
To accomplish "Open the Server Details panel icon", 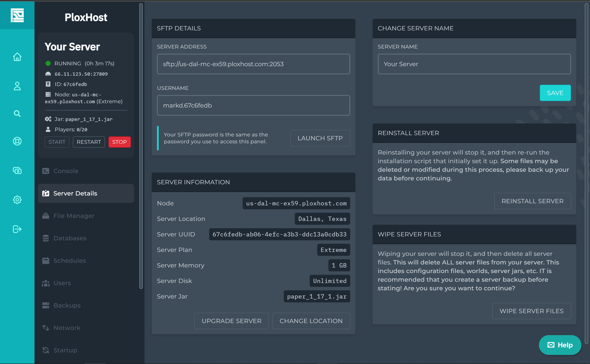I will 46,193.
